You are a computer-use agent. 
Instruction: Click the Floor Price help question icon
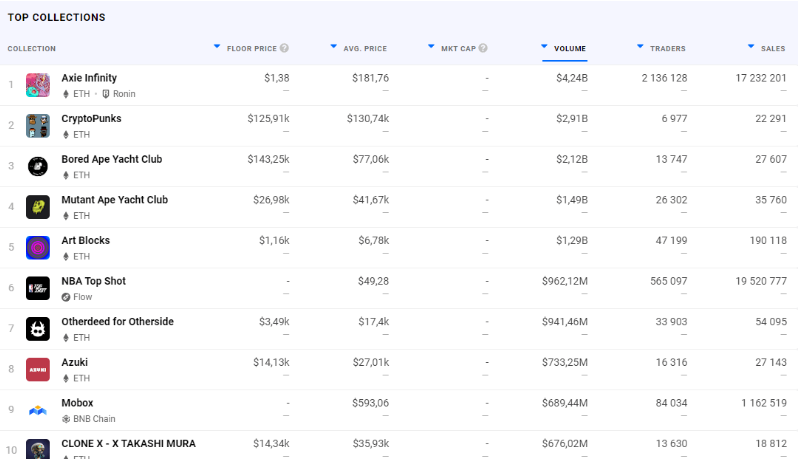(x=284, y=48)
